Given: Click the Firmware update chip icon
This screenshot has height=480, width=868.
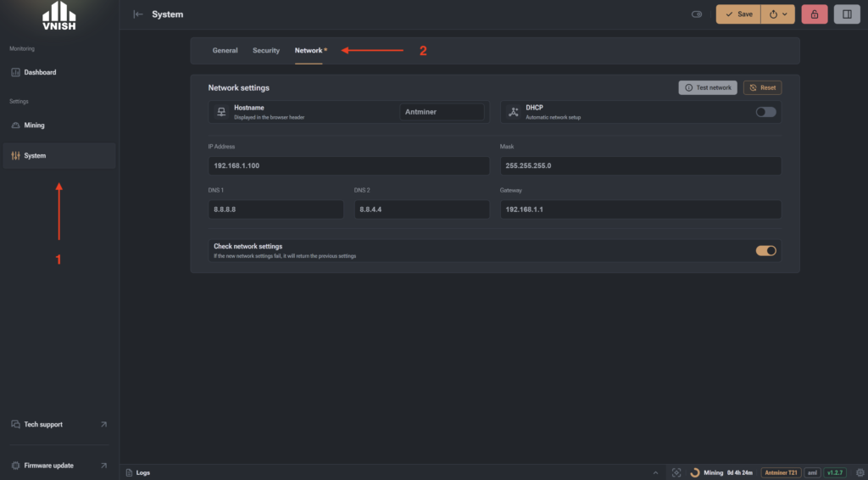Looking at the screenshot, I should [15, 466].
